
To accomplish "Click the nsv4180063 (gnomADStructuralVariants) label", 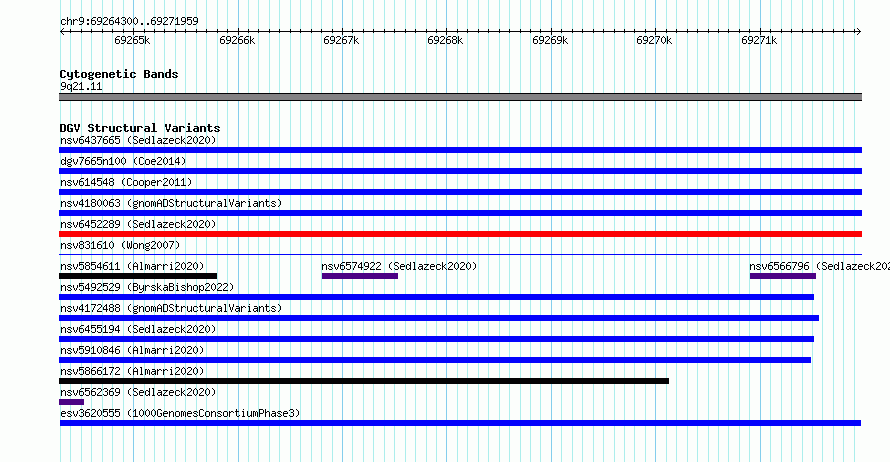I will coord(171,203).
